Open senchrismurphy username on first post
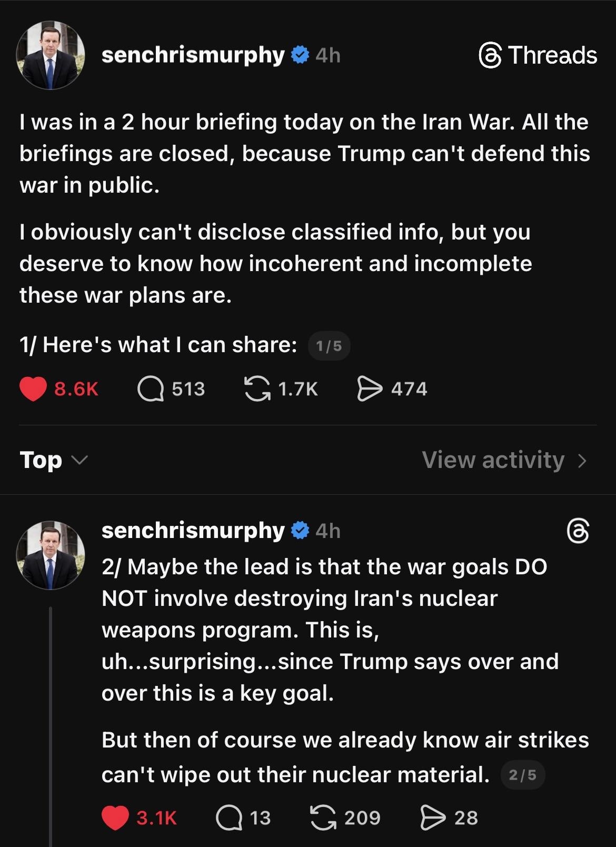The height and width of the screenshot is (847, 616). [193, 55]
